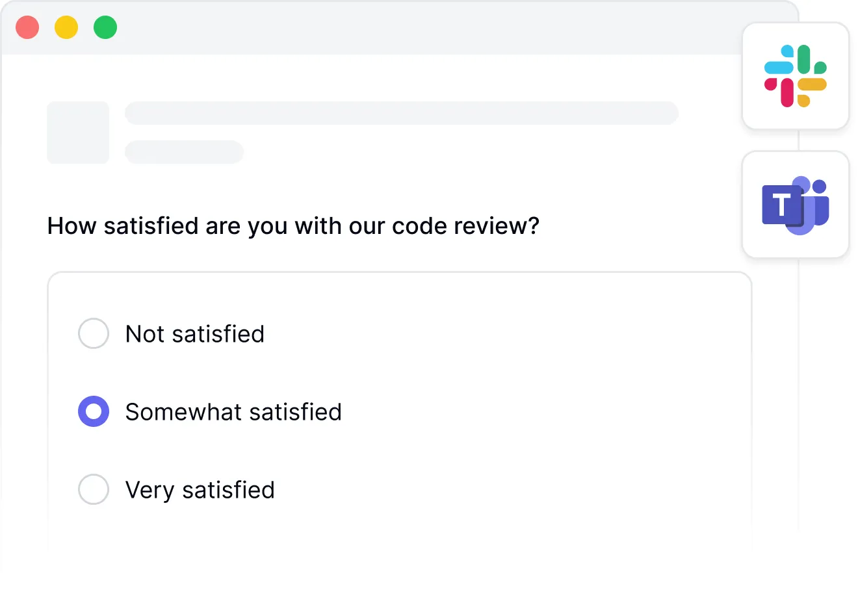Viewport: 858px width, 616px height.
Task: Click the "Very satisfied" label text
Action: (x=200, y=490)
